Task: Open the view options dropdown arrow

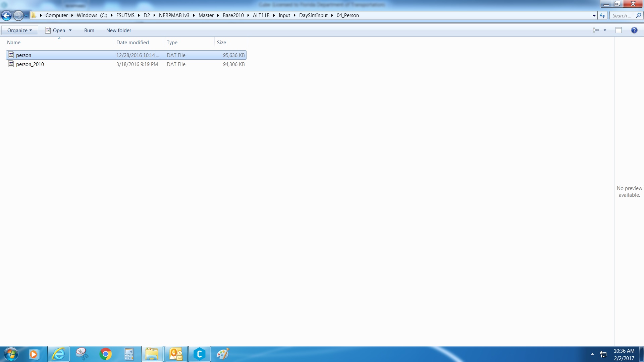Action: coord(605,30)
